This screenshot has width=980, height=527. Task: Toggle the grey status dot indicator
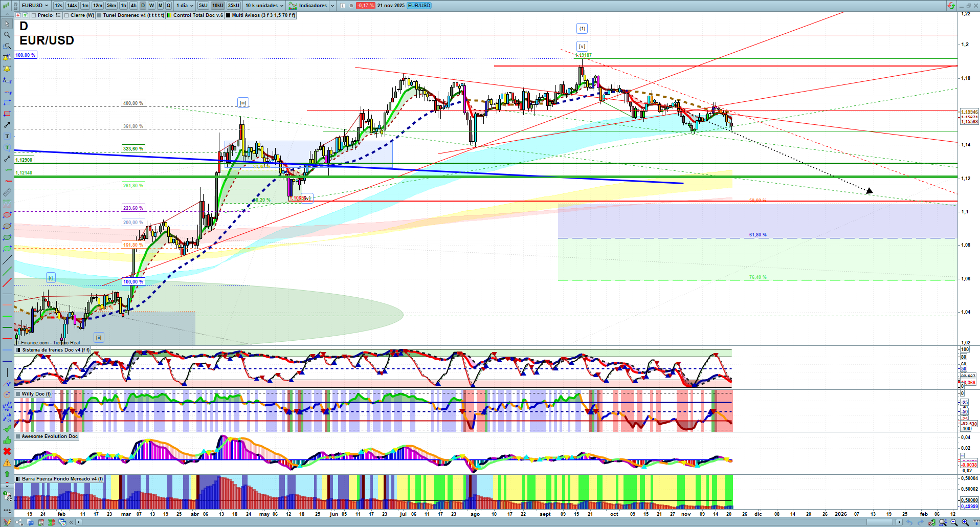pyautogui.click(x=351, y=6)
